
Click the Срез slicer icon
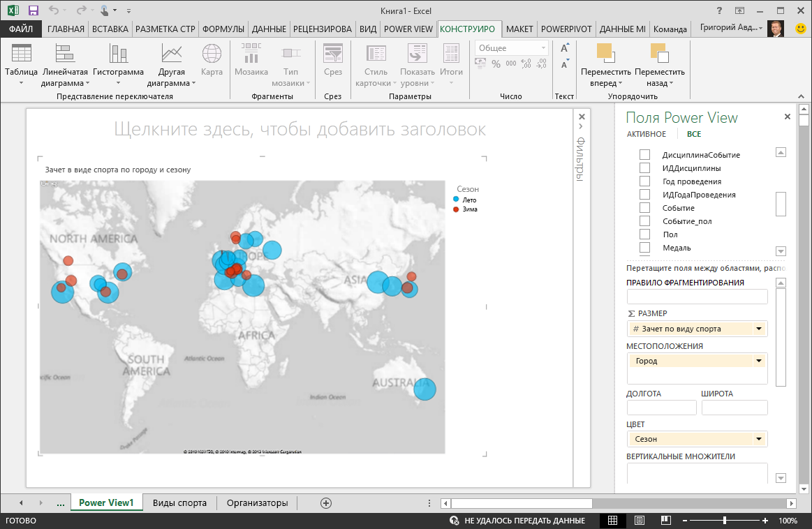[332, 53]
